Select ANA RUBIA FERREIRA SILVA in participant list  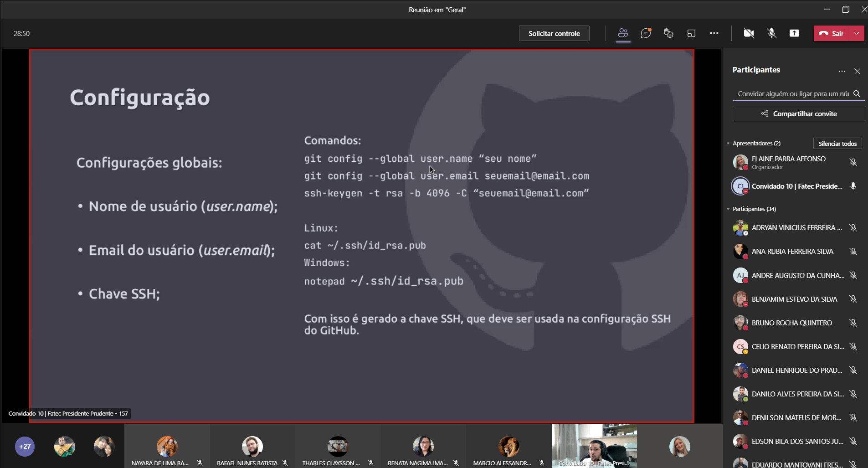[792, 252]
